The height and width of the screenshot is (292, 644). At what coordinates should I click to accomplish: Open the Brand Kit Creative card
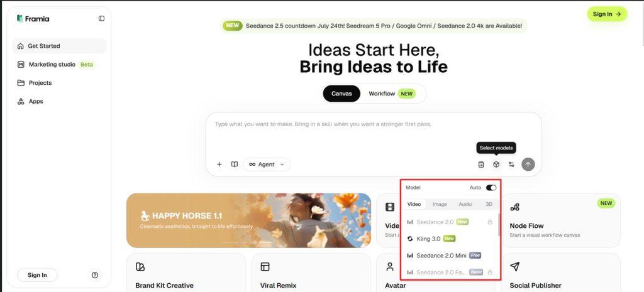tap(186, 273)
